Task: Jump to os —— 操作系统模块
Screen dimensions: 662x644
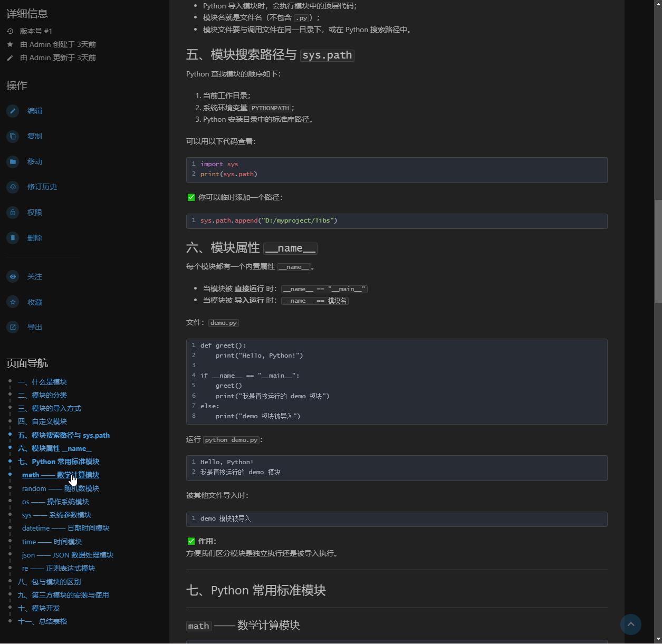Action: point(55,502)
